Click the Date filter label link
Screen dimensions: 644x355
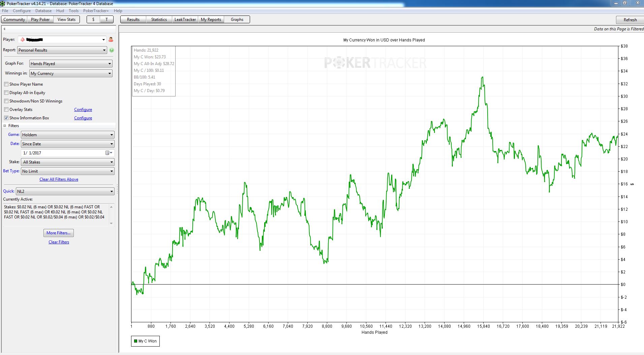(x=14, y=143)
